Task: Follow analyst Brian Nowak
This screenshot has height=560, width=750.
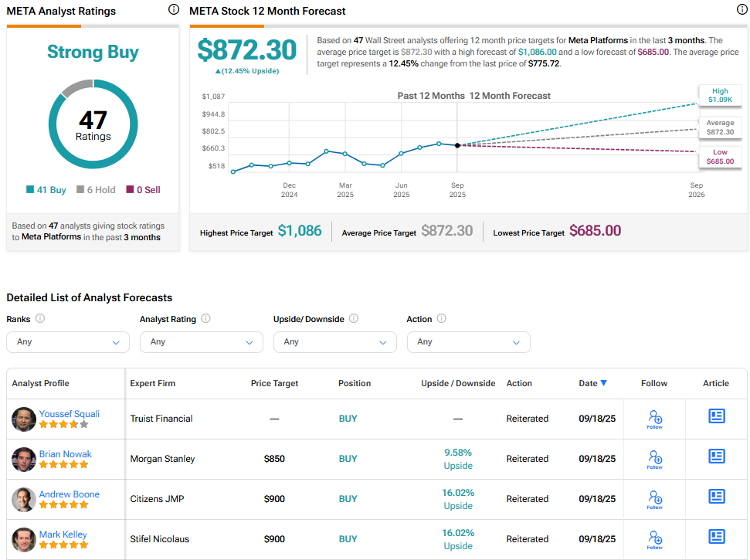Action: (x=655, y=459)
